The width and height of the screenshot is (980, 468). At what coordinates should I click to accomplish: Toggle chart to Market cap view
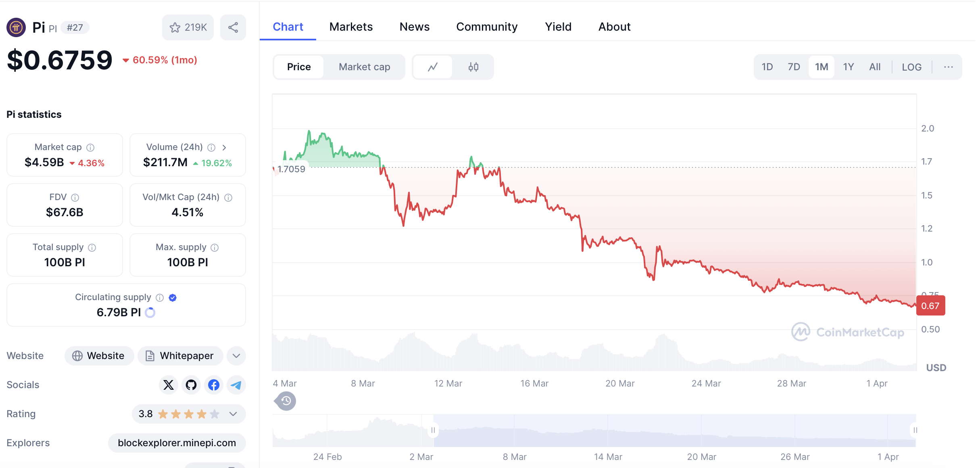pos(364,67)
